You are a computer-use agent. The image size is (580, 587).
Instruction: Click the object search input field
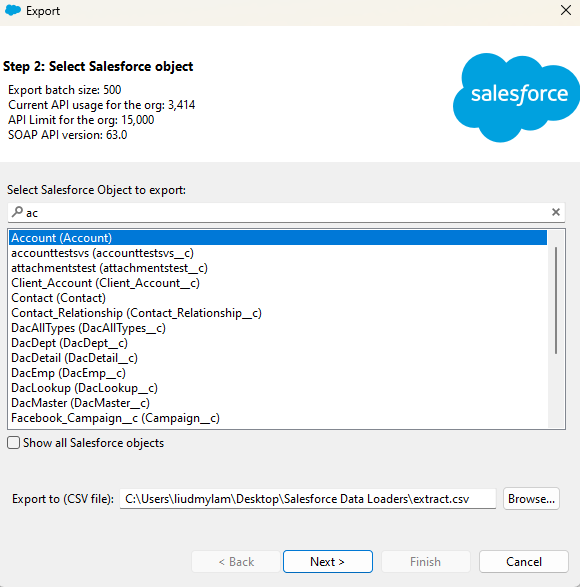pos(286,213)
